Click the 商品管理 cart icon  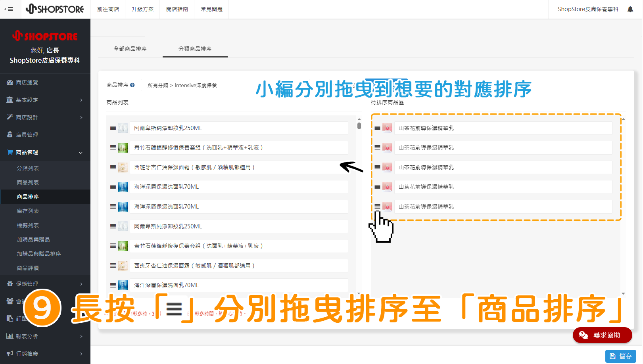(x=10, y=152)
